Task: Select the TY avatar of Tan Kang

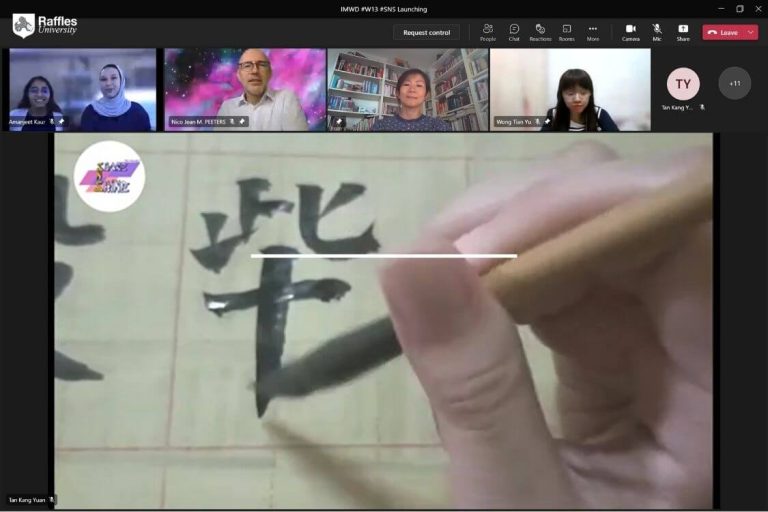Action: coord(683,84)
